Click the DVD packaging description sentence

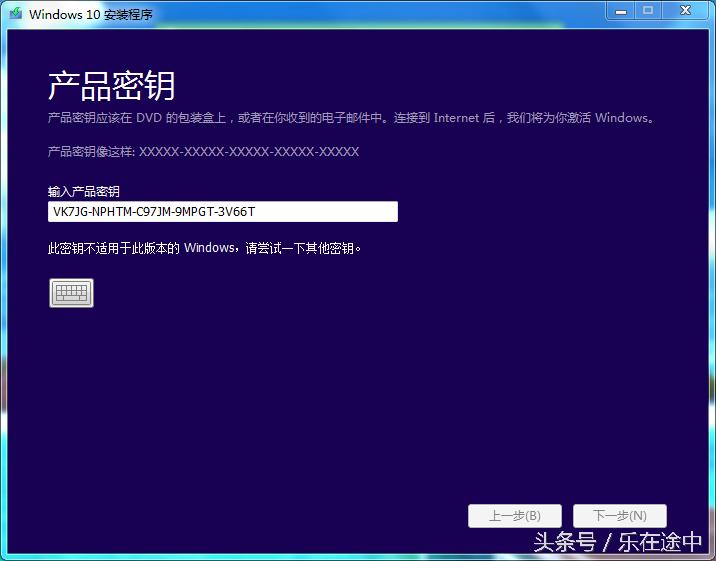pos(351,118)
